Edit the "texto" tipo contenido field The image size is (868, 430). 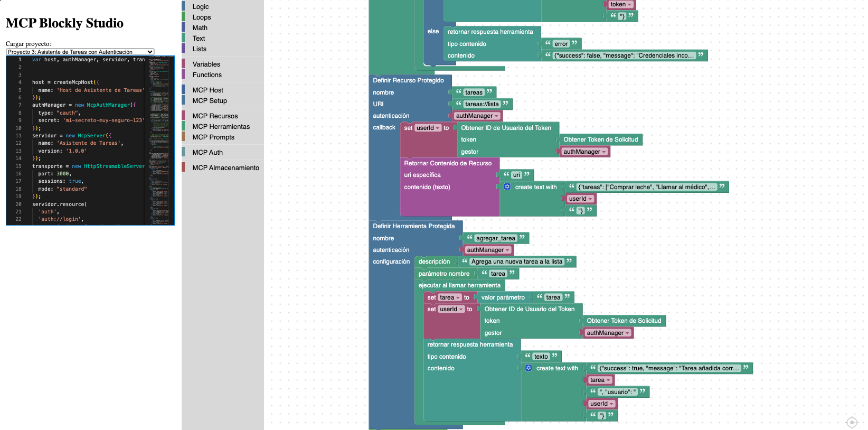pyautogui.click(x=541, y=357)
